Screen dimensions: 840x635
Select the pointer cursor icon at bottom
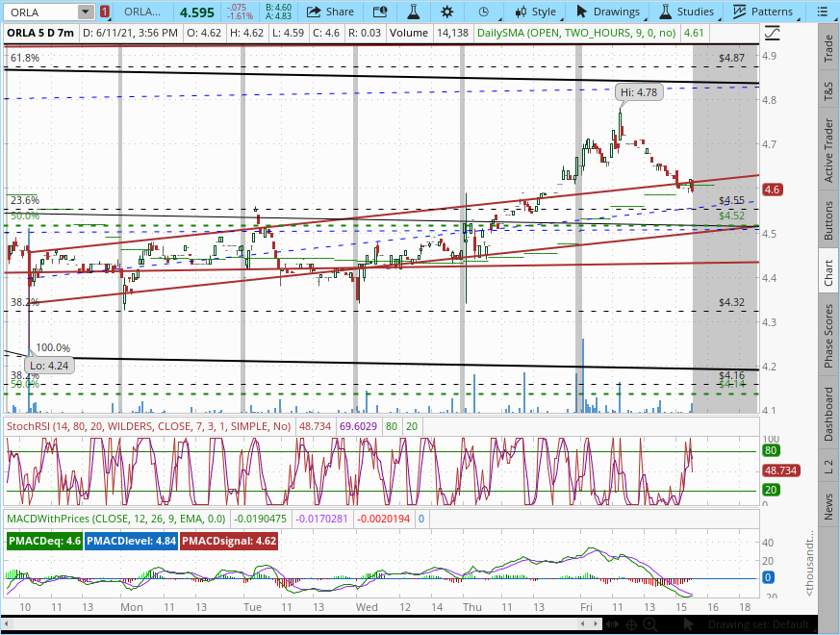[x=689, y=624]
